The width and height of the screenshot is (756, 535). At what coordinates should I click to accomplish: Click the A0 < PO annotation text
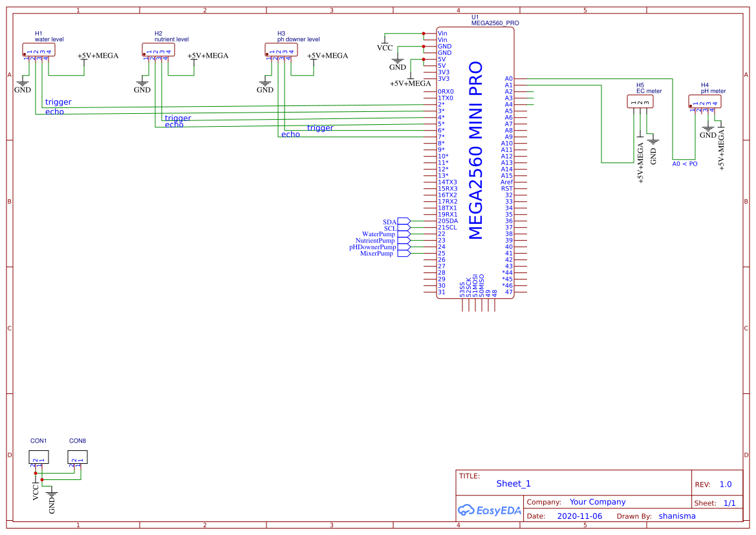[x=685, y=164]
